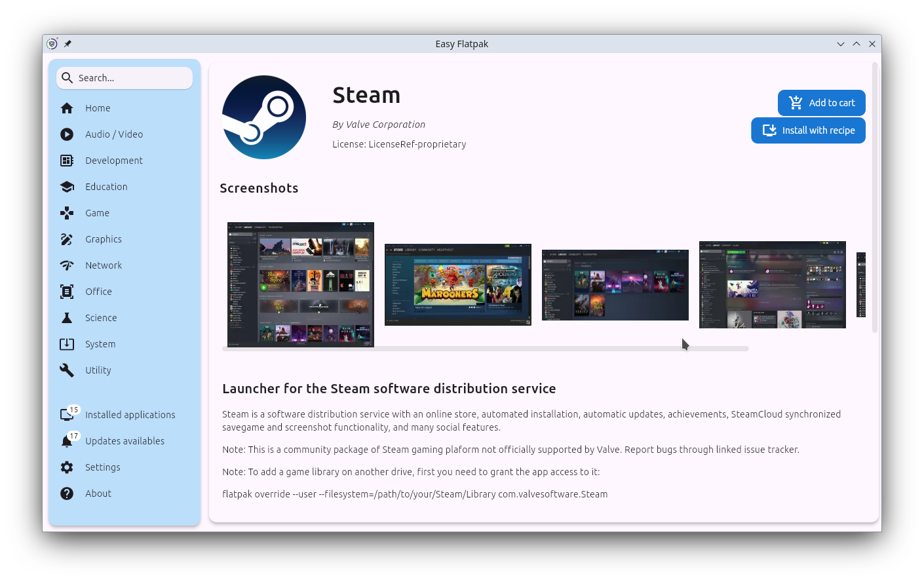Screen dimensions: 924x582
Task: Click the Development category icon
Action: click(x=67, y=161)
